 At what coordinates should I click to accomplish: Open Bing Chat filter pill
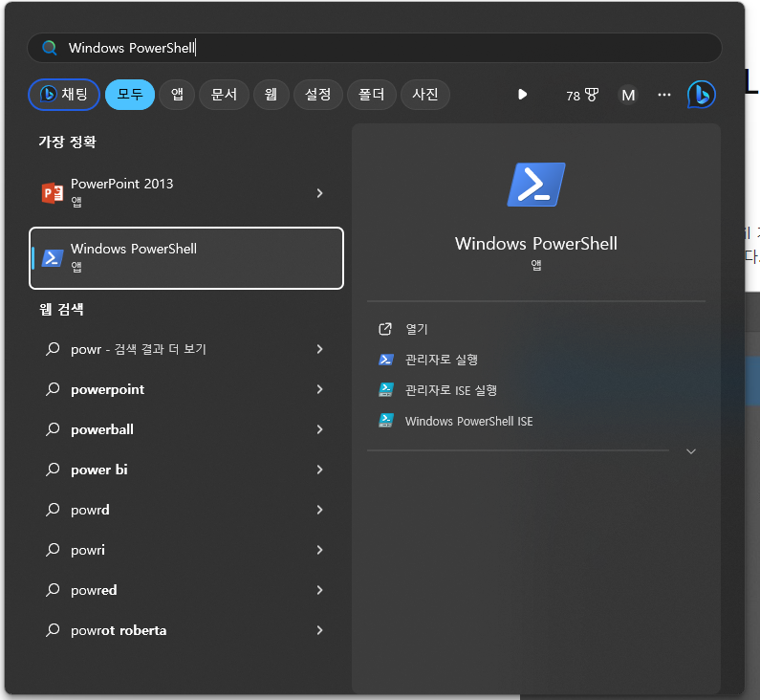point(64,94)
